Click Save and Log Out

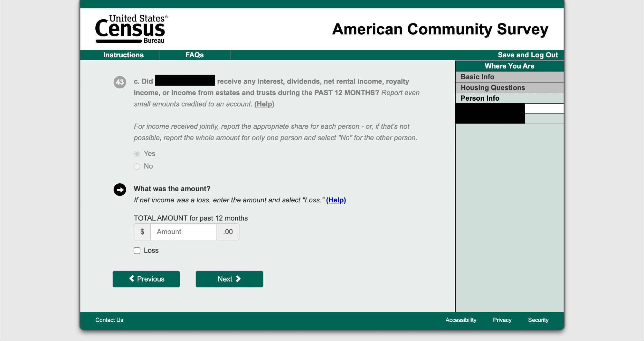pyautogui.click(x=527, y=55)
